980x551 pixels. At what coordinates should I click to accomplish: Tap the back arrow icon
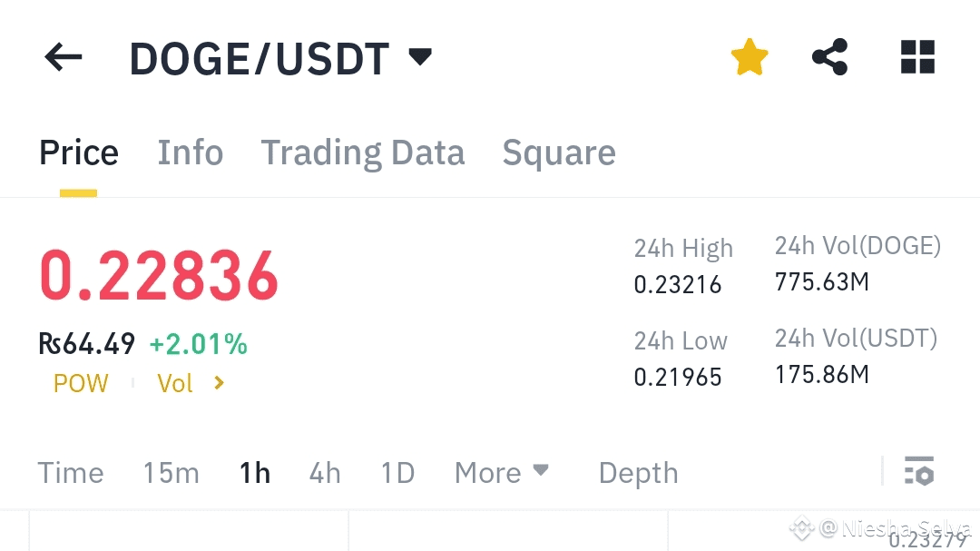coord(63,59)
